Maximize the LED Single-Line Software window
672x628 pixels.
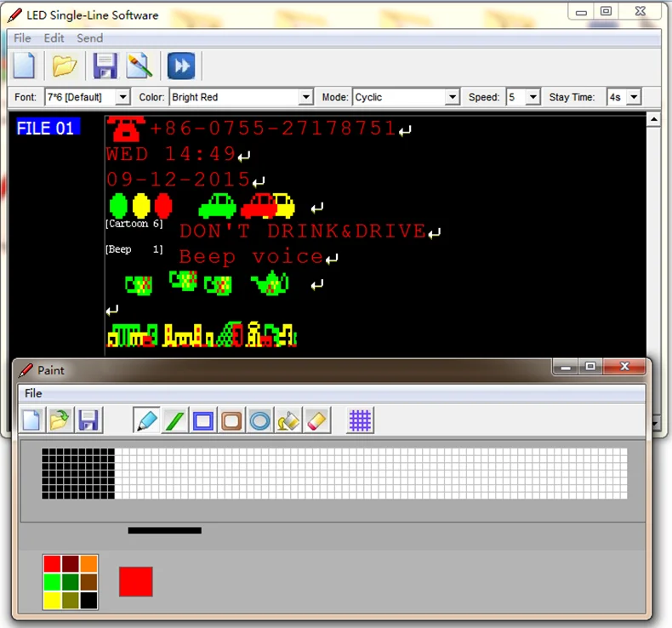point(606,12)
